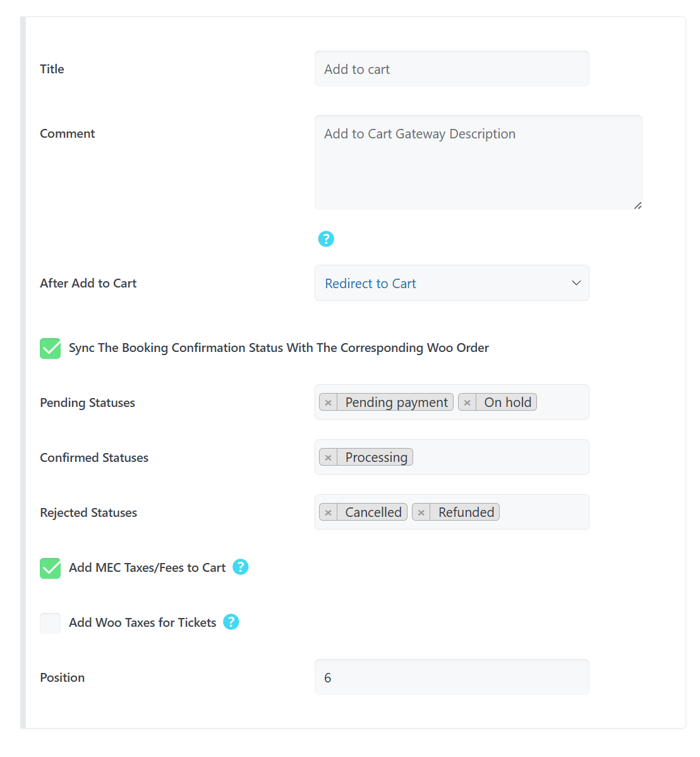
Task: Open the After Add to Cart dropdown
Action: tap(451, 283)
